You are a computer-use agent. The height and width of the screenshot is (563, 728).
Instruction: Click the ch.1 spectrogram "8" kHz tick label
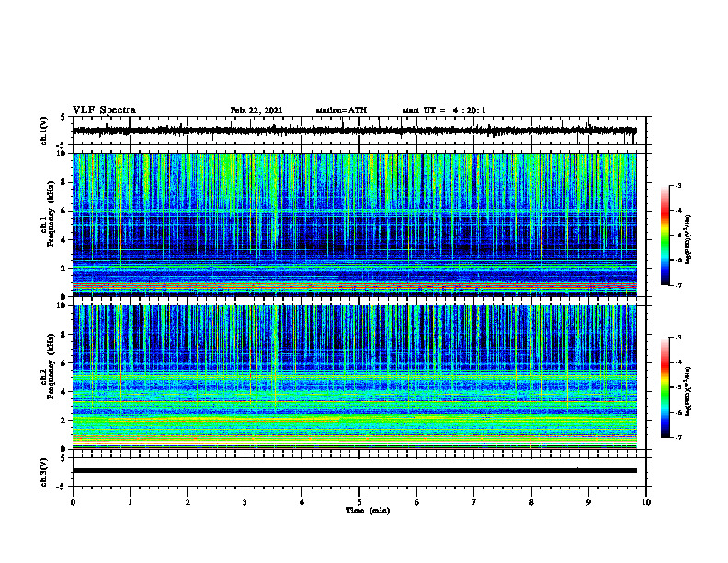(x=64, y=182)
